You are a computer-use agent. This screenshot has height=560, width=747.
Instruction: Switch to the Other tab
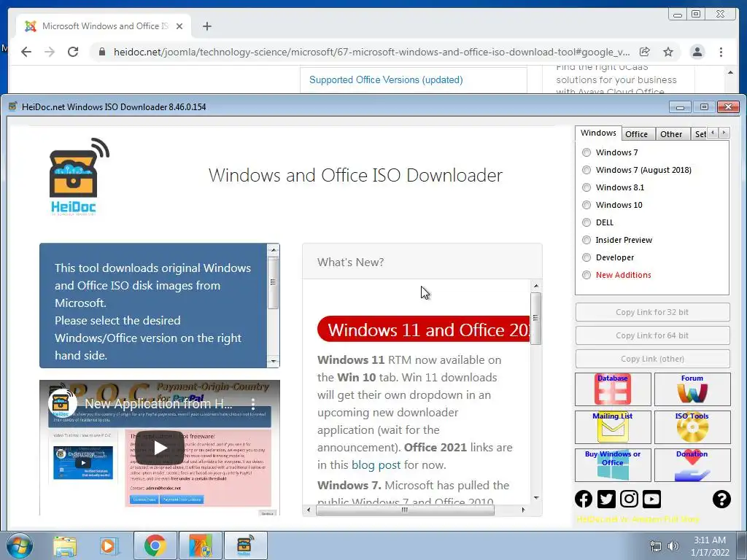click(671, 134)
